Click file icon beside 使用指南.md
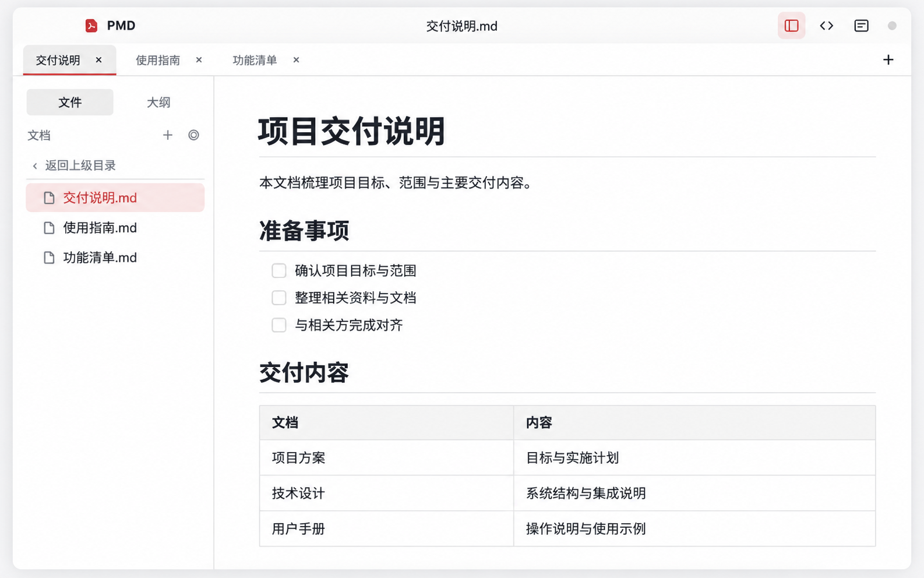 (49, 228)
